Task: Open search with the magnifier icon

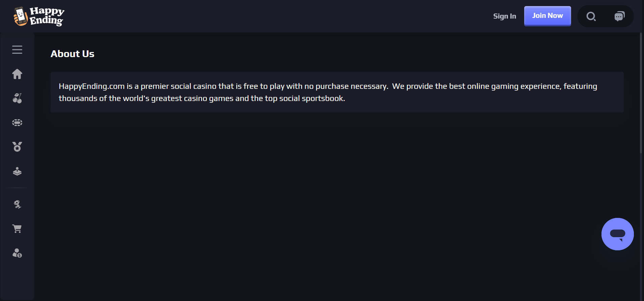Action: 591,16
